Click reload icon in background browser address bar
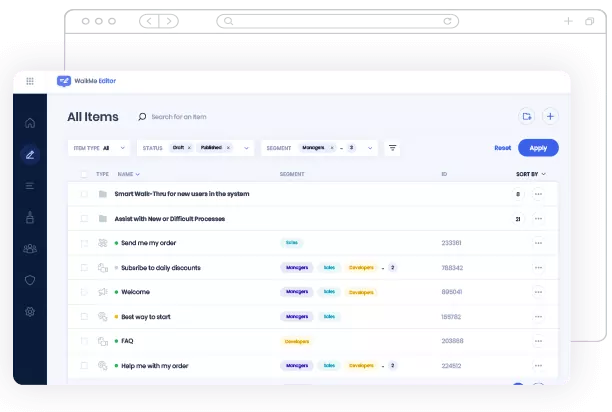612x412 pixels. [447, 21]
